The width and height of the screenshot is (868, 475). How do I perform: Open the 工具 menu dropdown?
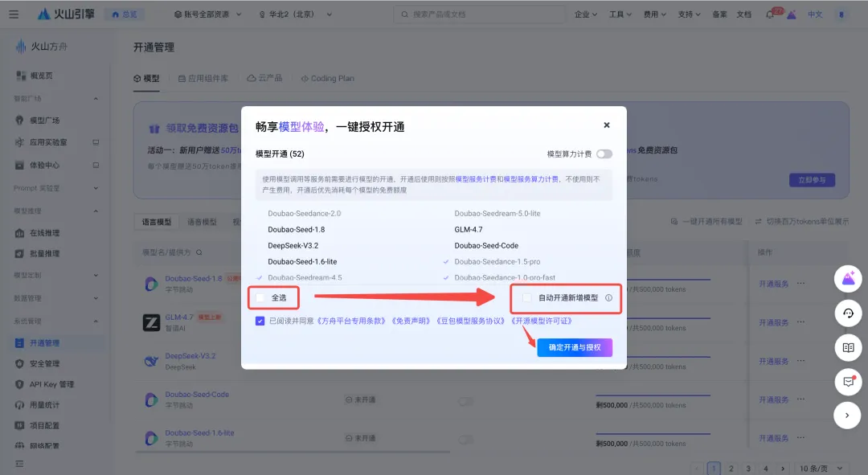tap(620, 14)
